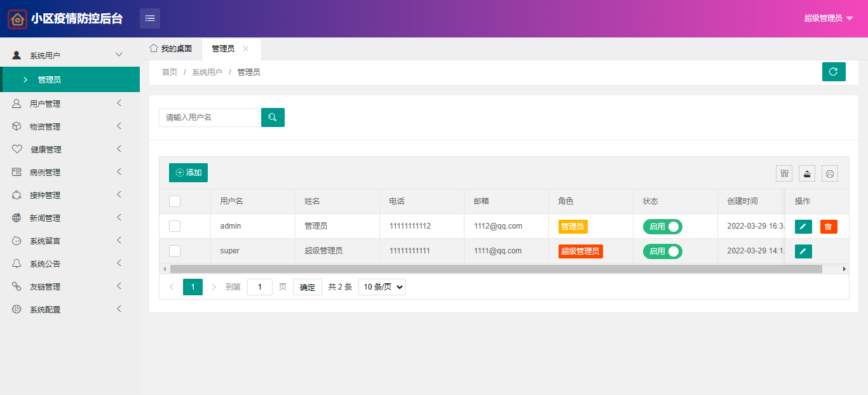Expand the 病例管理 menu chevron

119,171
